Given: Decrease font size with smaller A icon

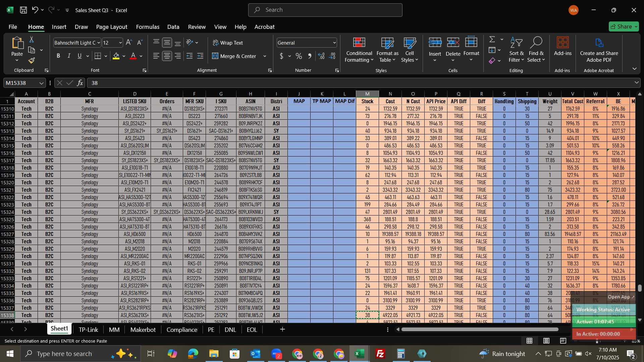Looking at the screenshot, I should pos(140,43).
